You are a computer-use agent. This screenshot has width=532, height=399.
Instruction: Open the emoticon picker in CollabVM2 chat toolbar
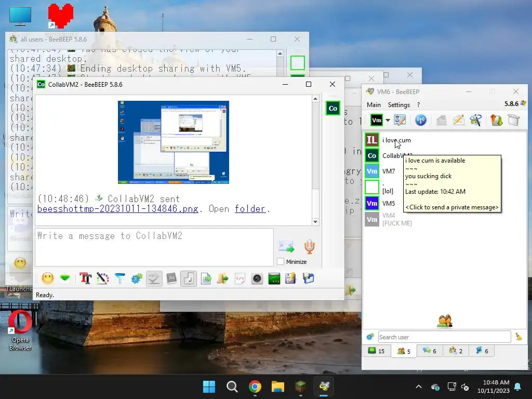pos(47,278)
